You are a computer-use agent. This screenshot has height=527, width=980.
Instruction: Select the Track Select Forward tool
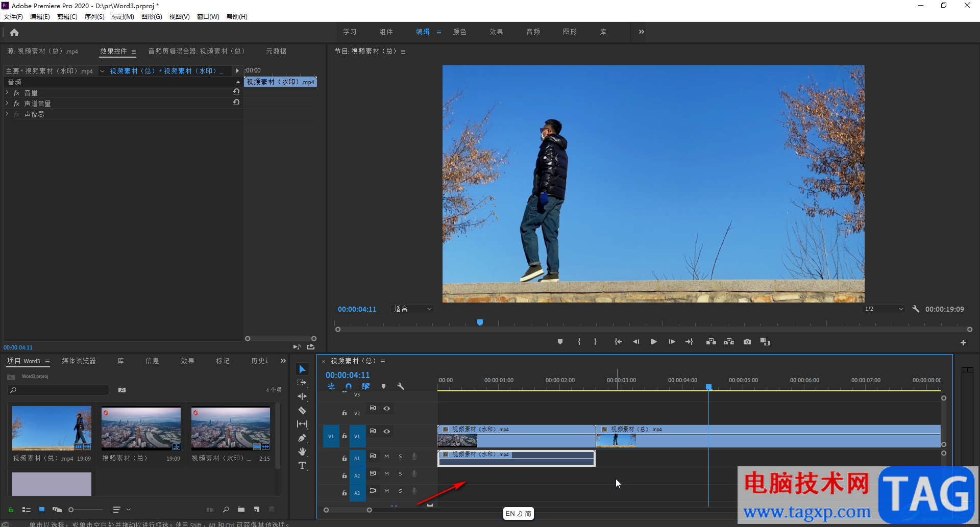302,383
